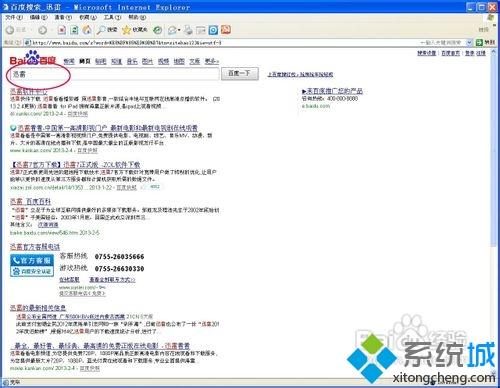Open the 文件(F) menu
Screen dimensions: 500x388
pyautogui.click(x=14, y=17)
